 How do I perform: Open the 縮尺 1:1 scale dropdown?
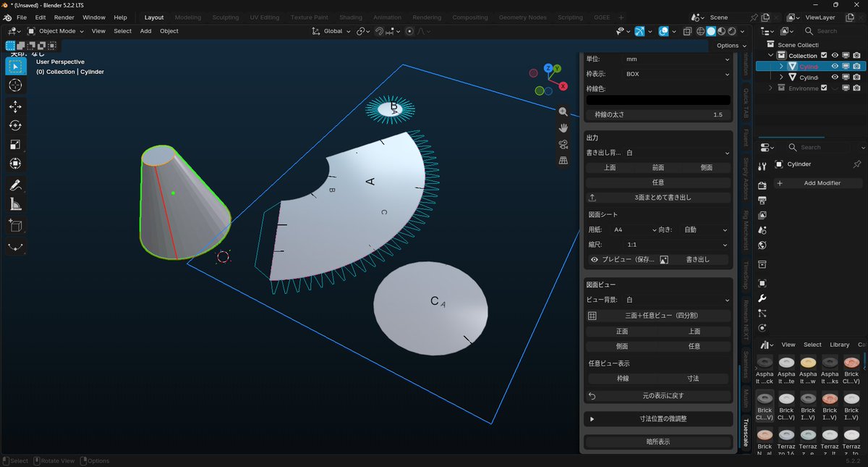pyautogui.click(x=677, y=245)
